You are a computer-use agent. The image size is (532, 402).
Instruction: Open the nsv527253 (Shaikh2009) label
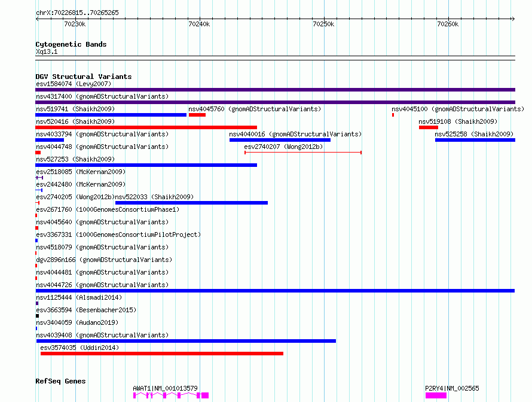[75, 159]
